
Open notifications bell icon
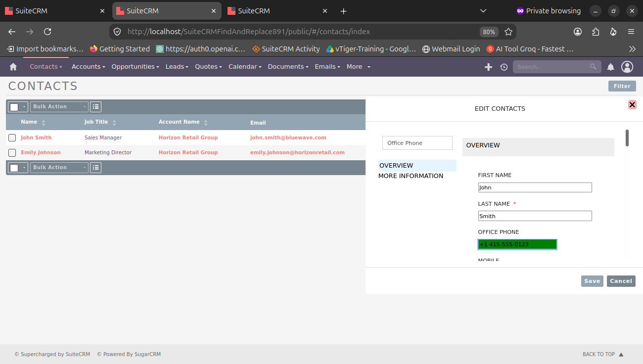point(611,67)
